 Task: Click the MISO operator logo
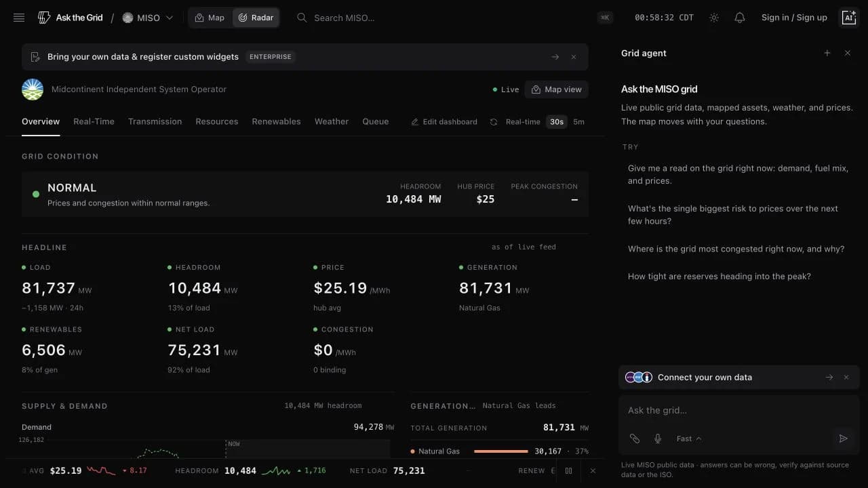pos(33,89)
